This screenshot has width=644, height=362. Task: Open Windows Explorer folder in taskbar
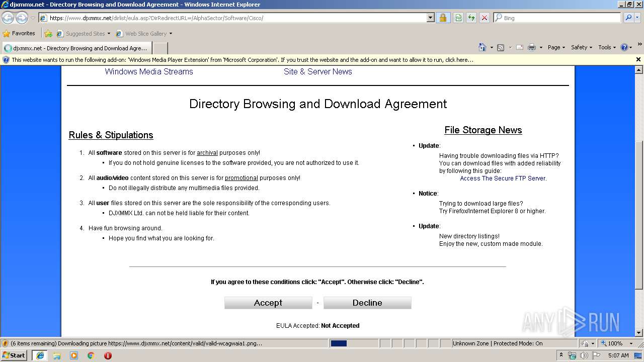tap(57, 355)
